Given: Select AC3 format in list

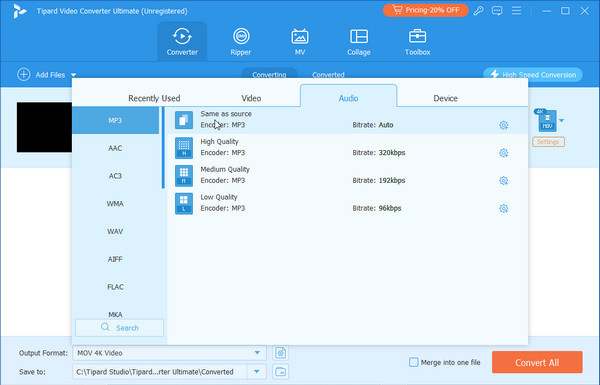Looking at the screenshot, I should tap(115, 176).
